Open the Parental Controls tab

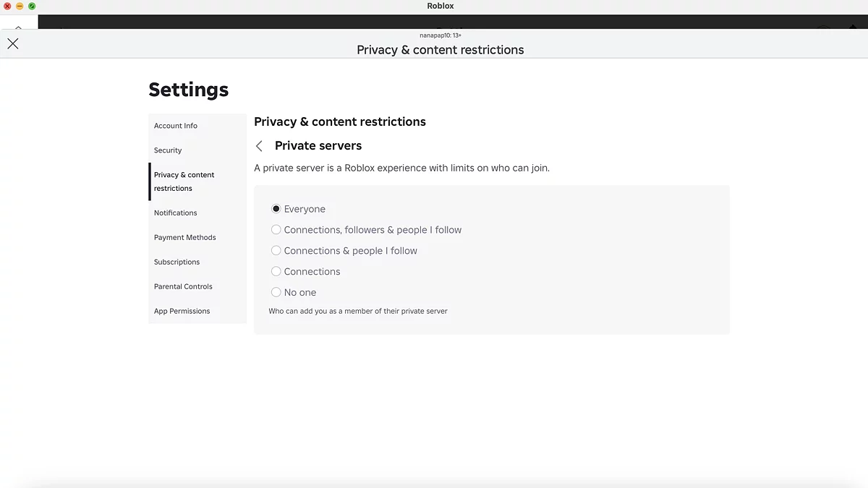point(183,287)
